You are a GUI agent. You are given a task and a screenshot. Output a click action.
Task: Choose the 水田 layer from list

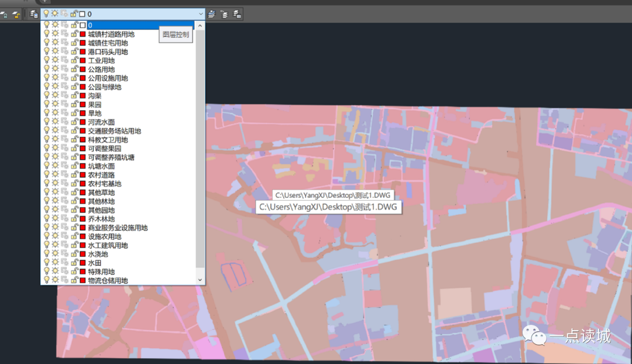pyautogui.click(x=95, y=263)
